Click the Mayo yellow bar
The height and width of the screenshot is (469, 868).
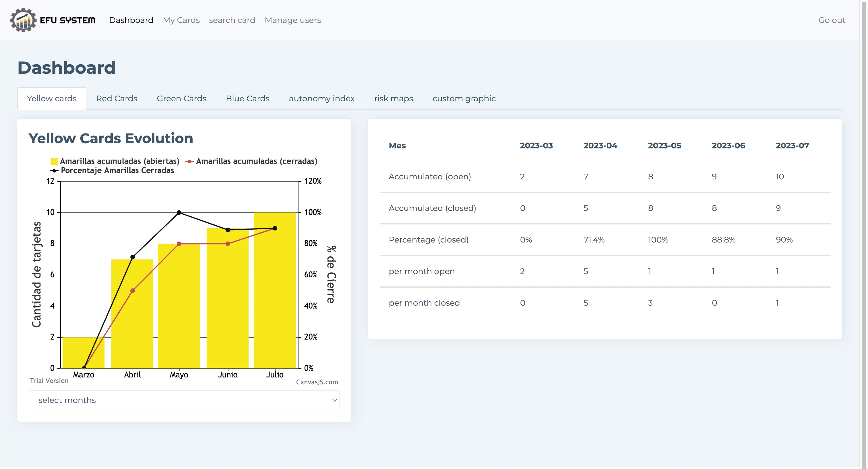[x=179, y=306]
